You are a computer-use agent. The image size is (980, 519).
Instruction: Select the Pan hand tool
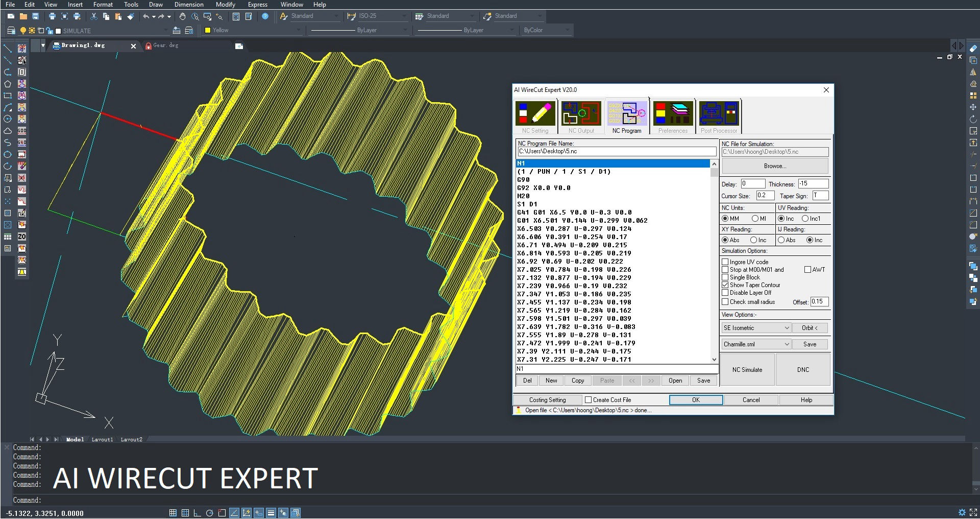pyautogui.click(x=182, y=16)
